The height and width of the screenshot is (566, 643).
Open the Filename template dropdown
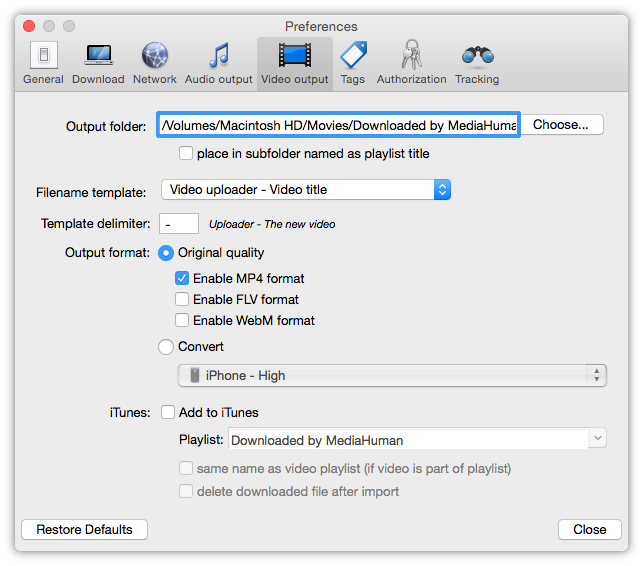point(306,189)
